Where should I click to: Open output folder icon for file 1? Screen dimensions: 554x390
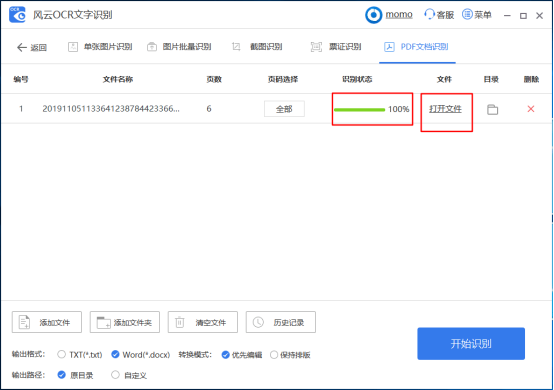(492, 110)
